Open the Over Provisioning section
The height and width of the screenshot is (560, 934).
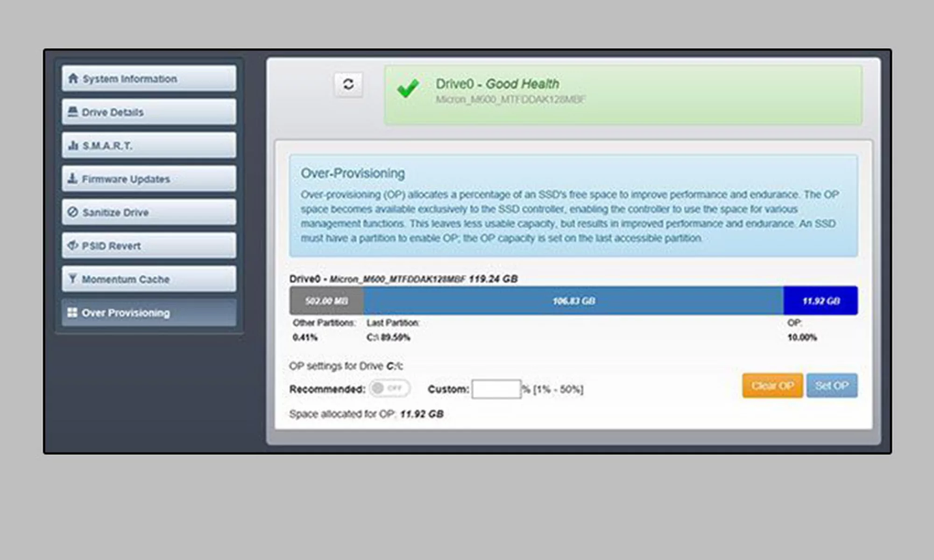[148, 312]
